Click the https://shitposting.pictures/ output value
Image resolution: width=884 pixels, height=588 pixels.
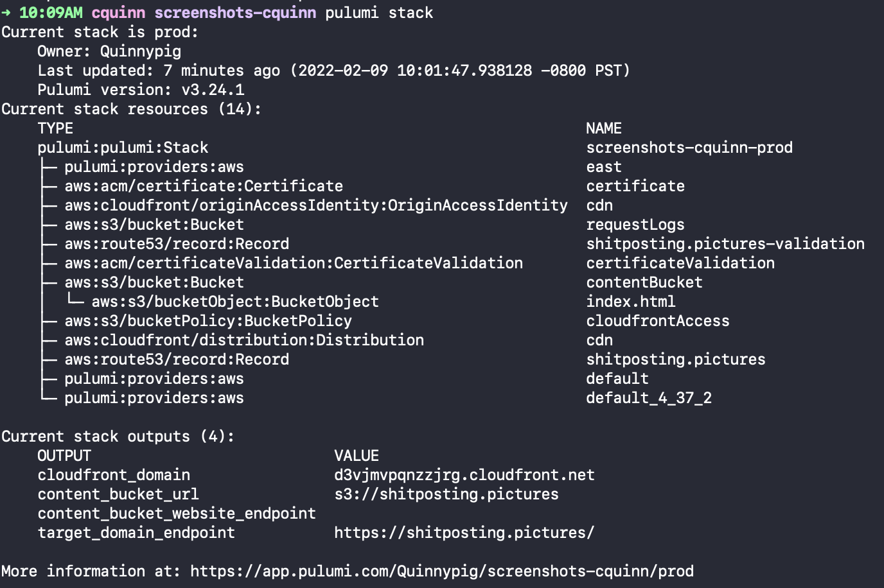click(464, 533)
